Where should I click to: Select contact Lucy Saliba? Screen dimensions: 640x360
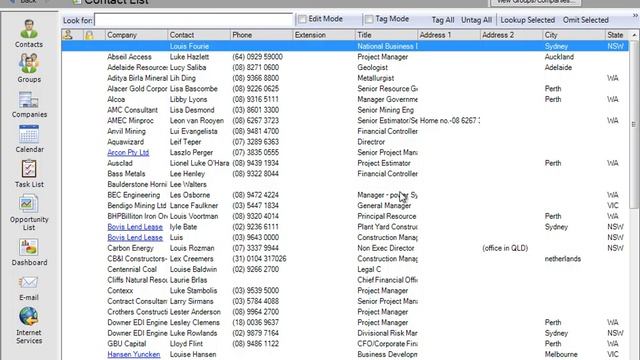(x=188, y=68)
